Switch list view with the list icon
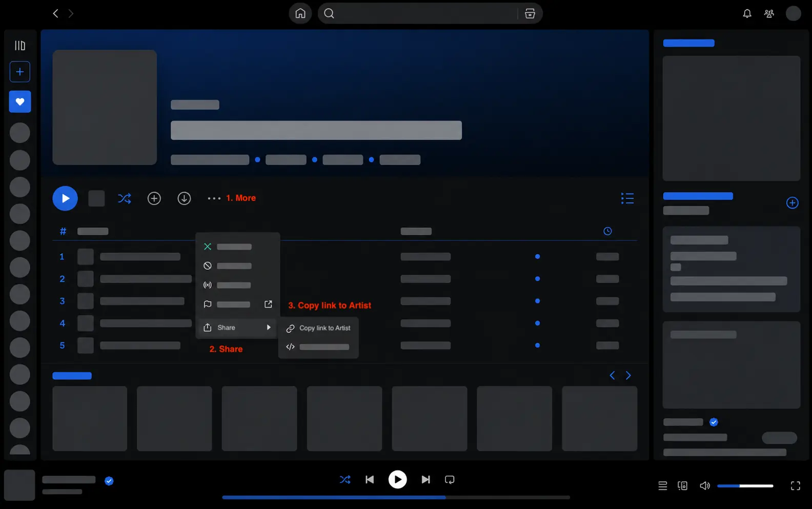Image resolution: width=812 pixels, height=509 pixels. [627, 198]
